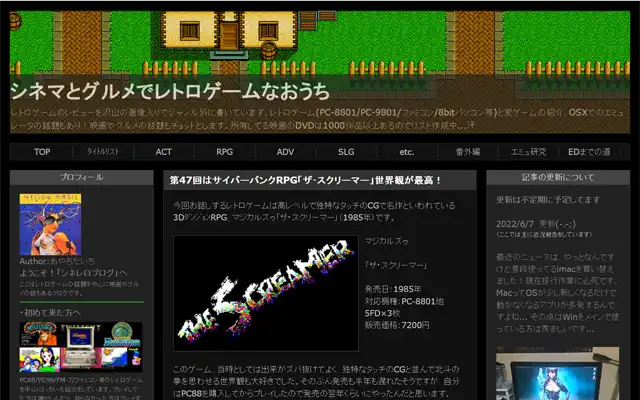Open the EDまでの道 navigation item
This screenshot has width=640, height=400.
click(x=589, y=152)
